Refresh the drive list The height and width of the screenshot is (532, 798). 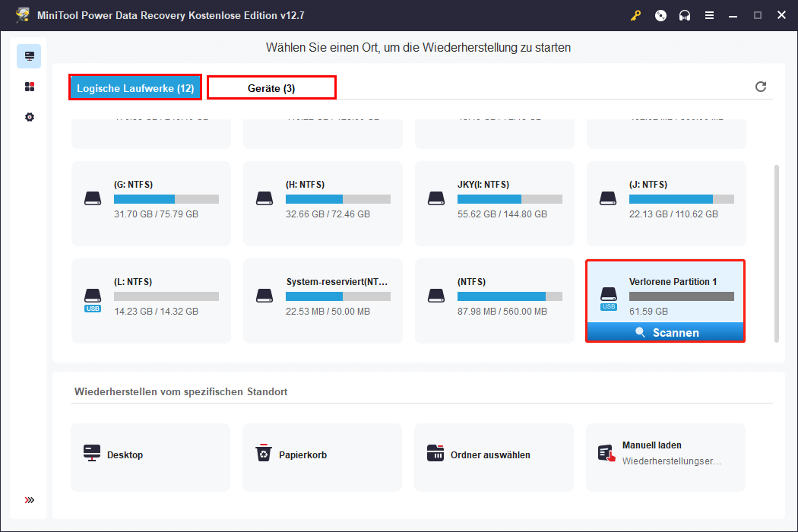[x=760, y=87]
